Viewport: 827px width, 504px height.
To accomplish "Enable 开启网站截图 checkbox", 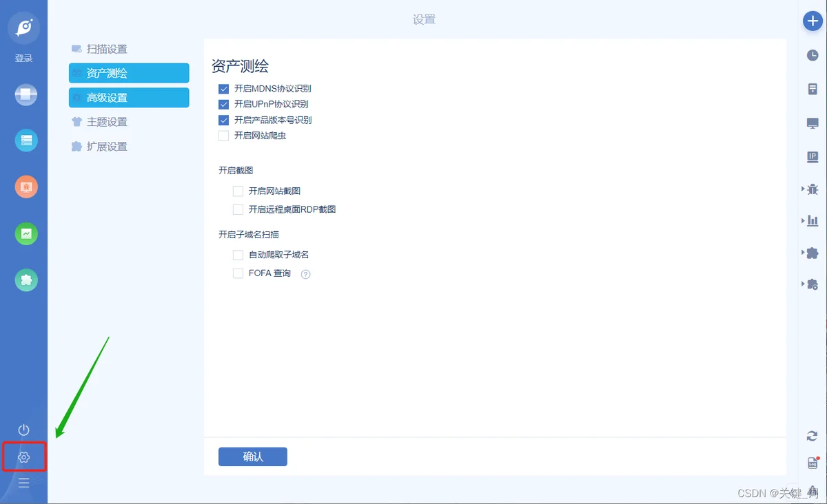I will click(238, 191).
